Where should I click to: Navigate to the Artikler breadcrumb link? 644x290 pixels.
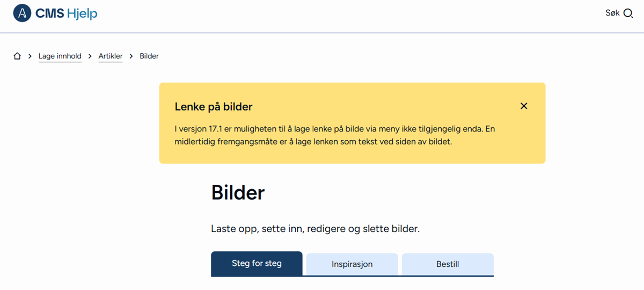111,56
